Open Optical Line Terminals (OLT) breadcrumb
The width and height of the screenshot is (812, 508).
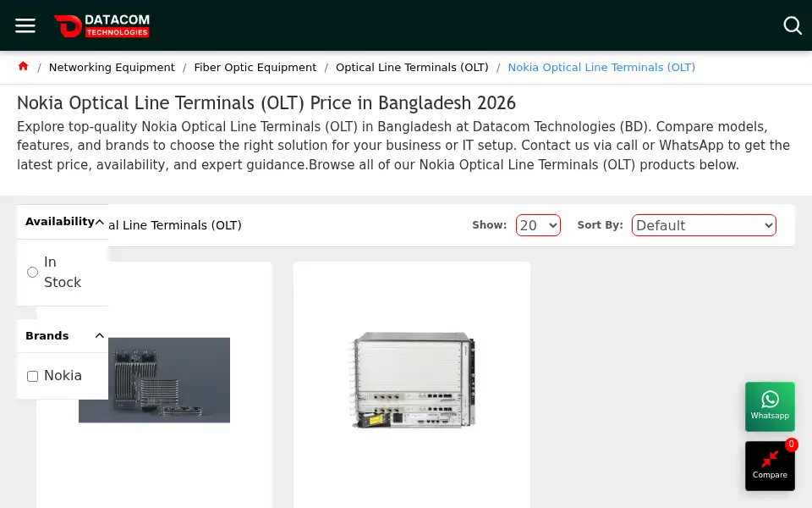[412, 68]
